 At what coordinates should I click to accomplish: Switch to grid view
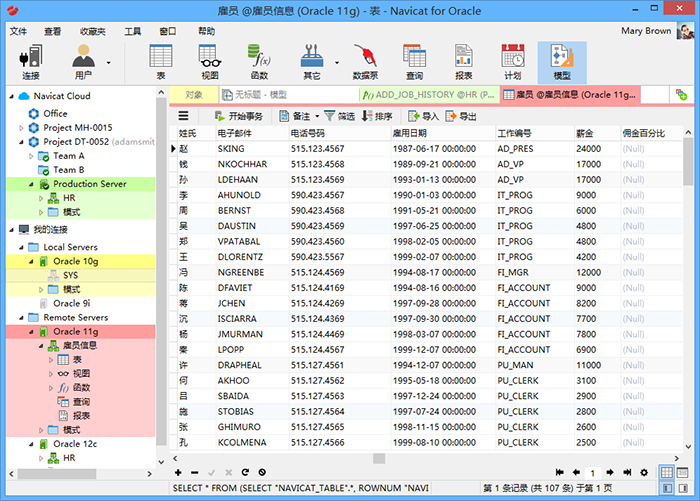coord(667,472)
